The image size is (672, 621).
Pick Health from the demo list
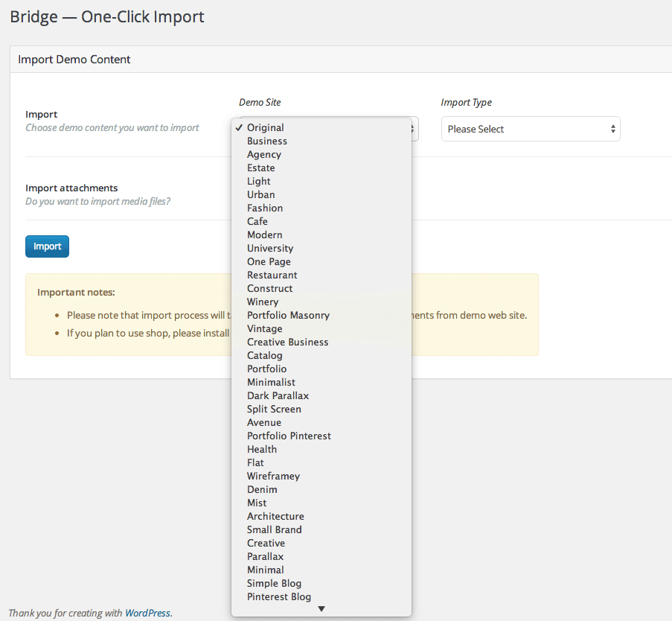pos(321,450)
